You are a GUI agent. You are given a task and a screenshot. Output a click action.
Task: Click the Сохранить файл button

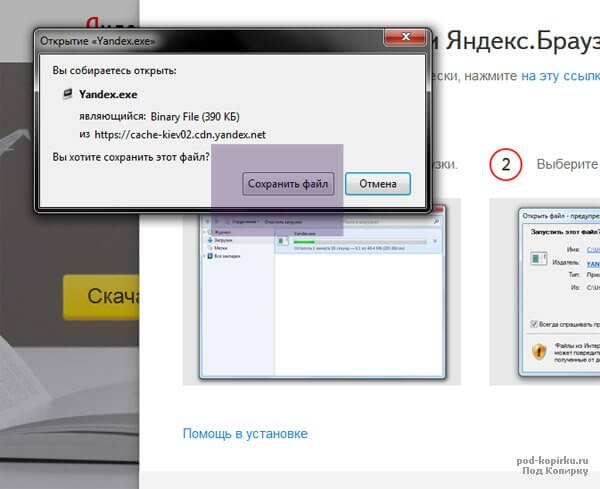(288, 184)
